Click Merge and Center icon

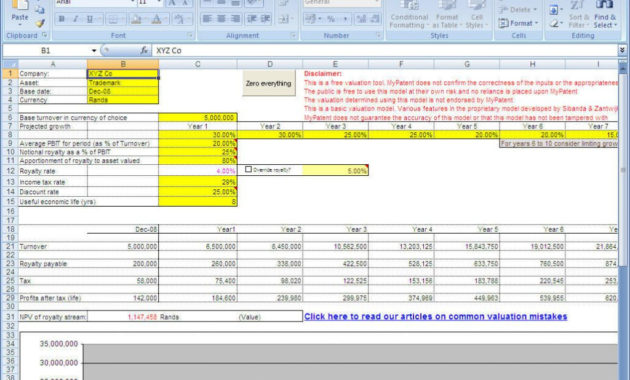(x=283, y=19)
